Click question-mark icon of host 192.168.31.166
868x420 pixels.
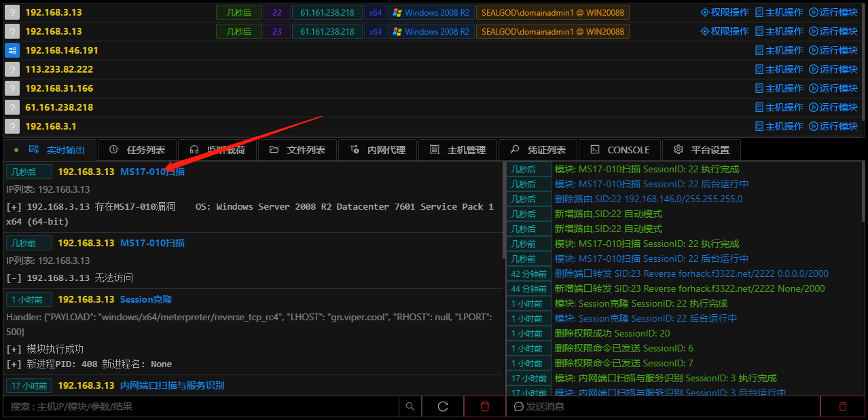12,88
